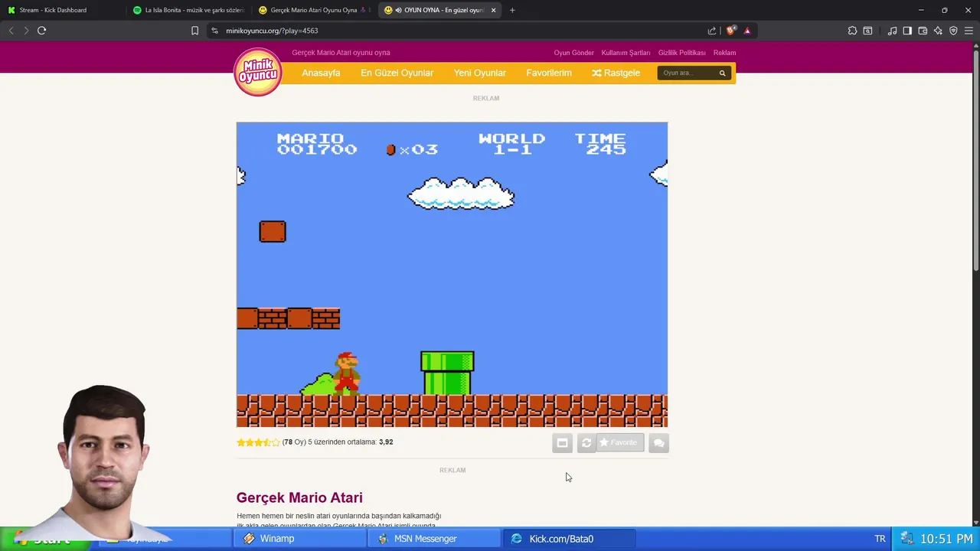Click the Kick Dashboard tab favicon
The height and width of the screenshot is (551, 980).
tap(11, 10)
